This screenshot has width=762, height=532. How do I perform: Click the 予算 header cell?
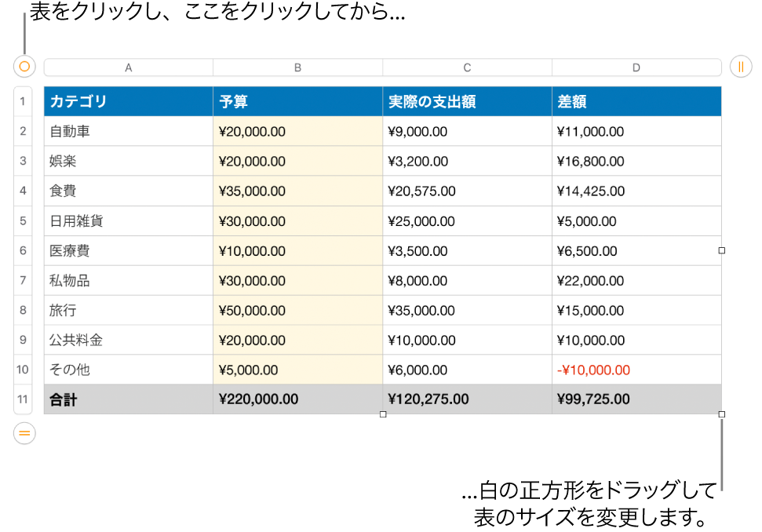point(297,100)
